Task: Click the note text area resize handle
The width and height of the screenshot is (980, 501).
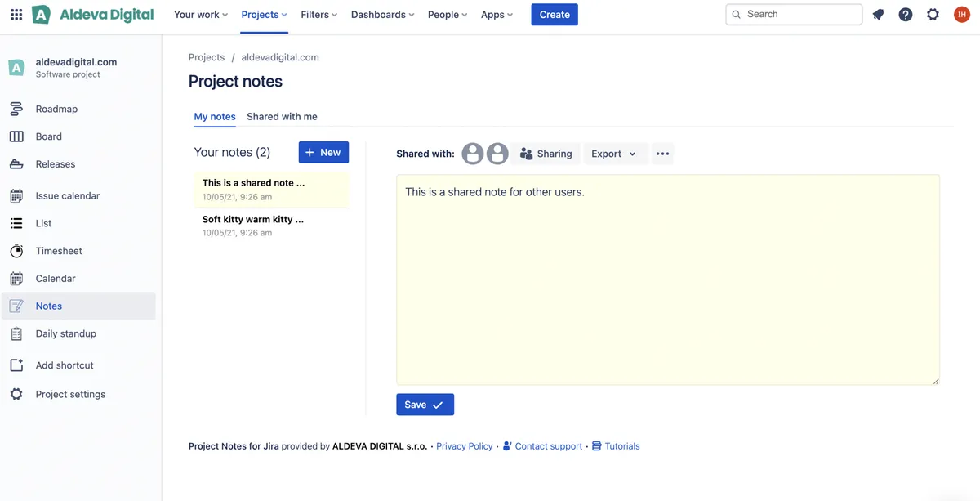Action: pos(936,381)
